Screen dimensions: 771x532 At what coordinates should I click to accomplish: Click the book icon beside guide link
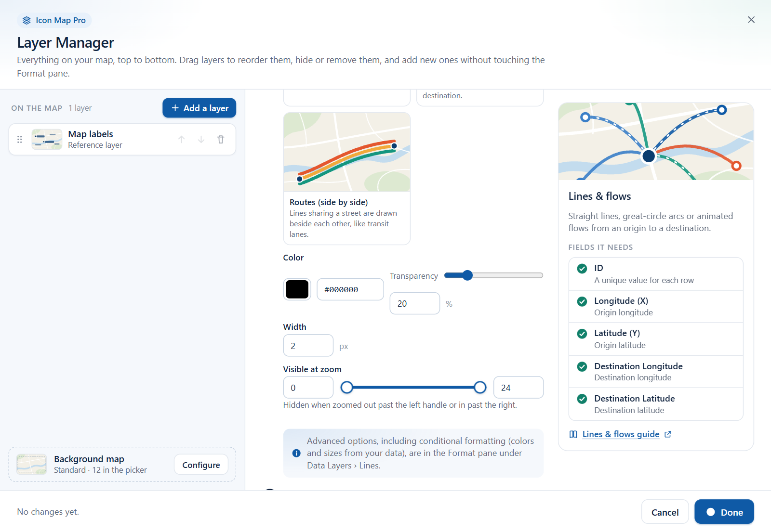[x=573, y=434]
